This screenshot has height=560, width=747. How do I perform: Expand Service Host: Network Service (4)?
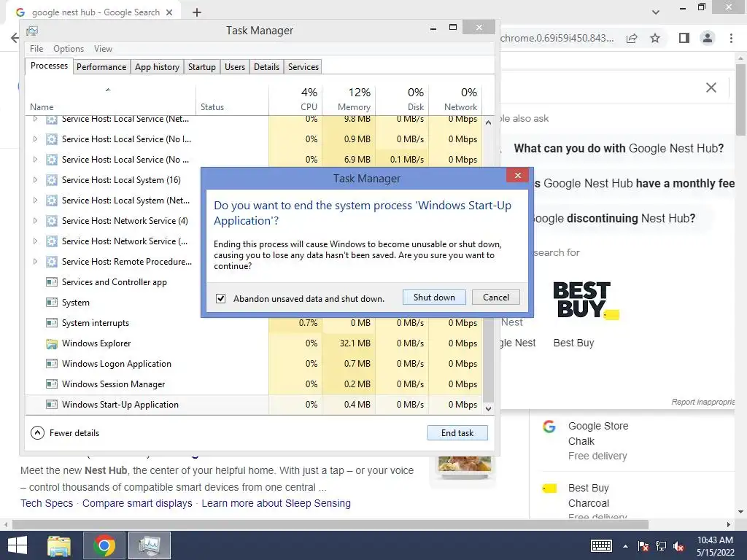tap(35, 221)
